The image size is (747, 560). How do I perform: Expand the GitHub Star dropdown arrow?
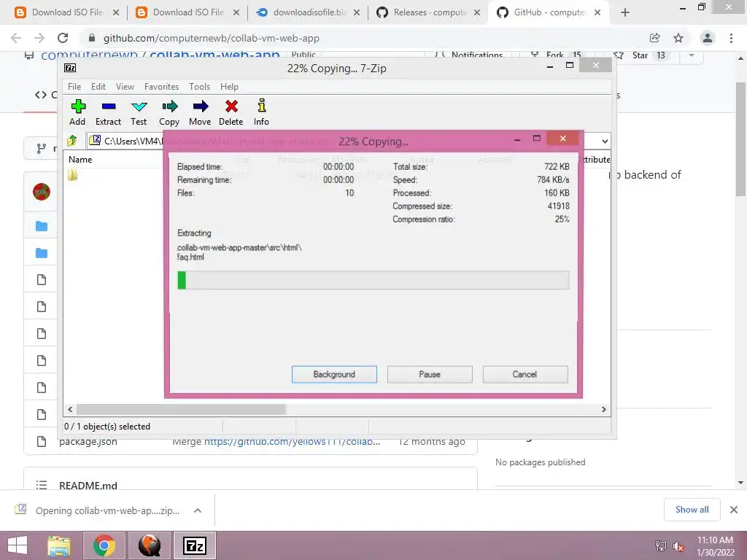(692, 55)
